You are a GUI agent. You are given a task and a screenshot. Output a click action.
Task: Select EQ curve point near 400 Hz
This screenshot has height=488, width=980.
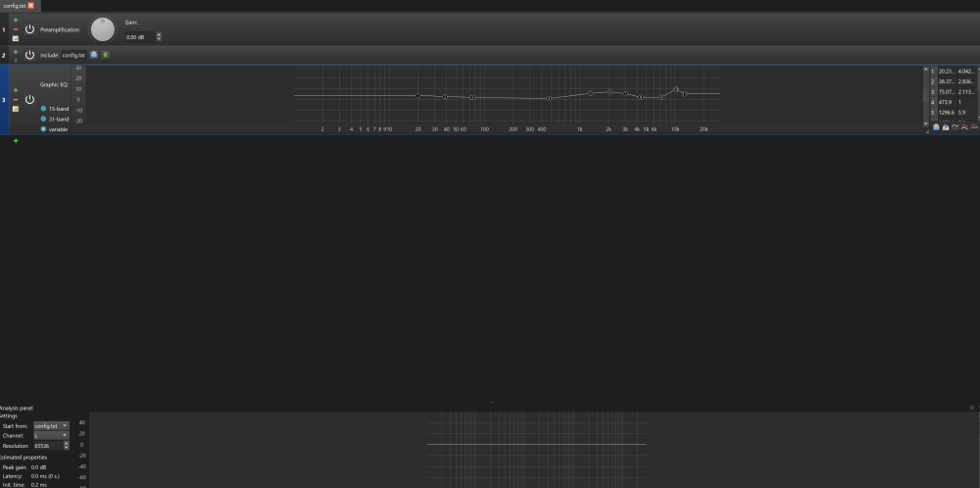click(549, 98)
